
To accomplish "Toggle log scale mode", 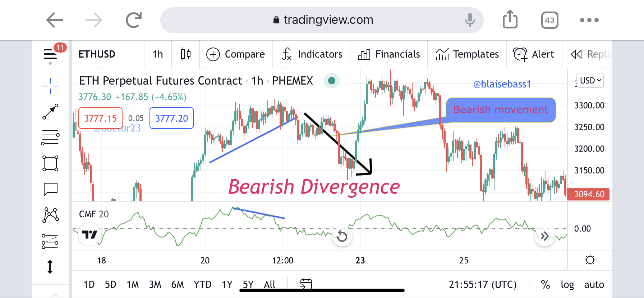I will pyautogui.click(x=567, y=285).
